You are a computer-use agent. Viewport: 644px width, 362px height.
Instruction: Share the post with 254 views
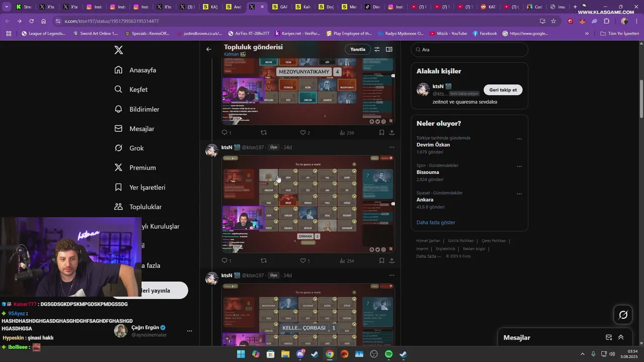coord(392,260)
